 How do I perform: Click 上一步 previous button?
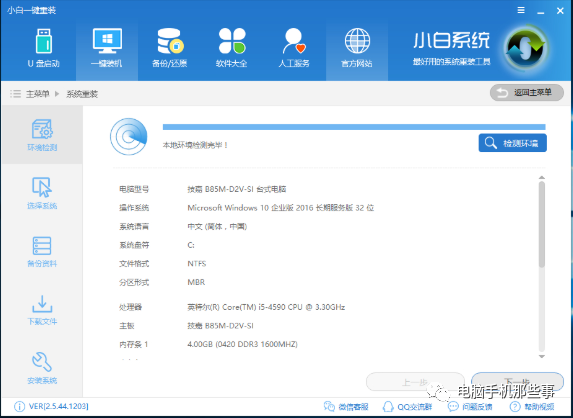pyautogui.click(x=415, y=382)
